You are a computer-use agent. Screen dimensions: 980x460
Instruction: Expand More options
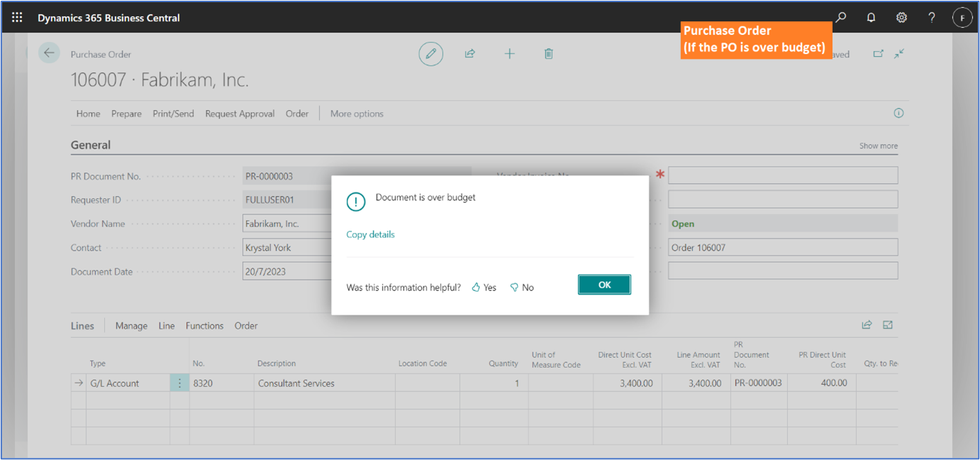tap(357, 114)
